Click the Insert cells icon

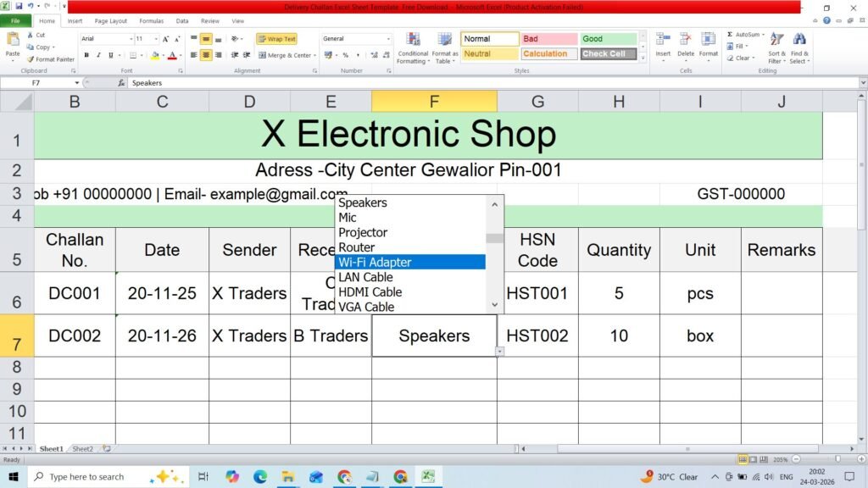tap(663, 40)
